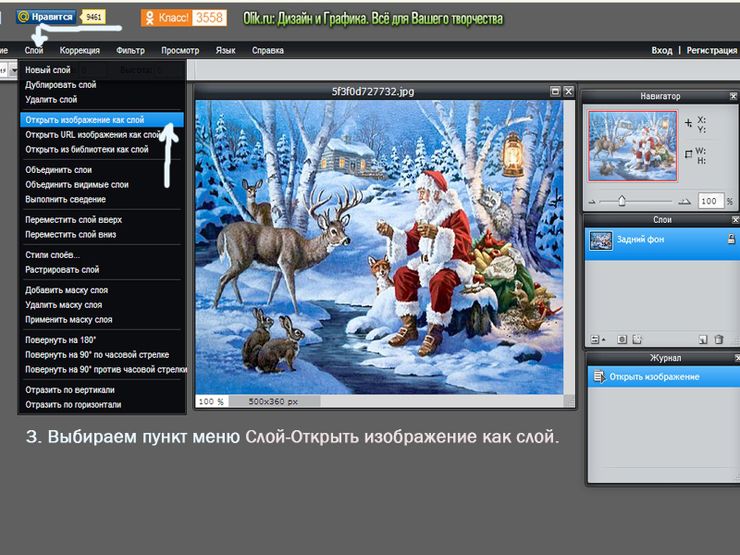Close the 5f3f0d727732.jpg document window
This screenshot has width=740, height=555.
click(568, 92)
